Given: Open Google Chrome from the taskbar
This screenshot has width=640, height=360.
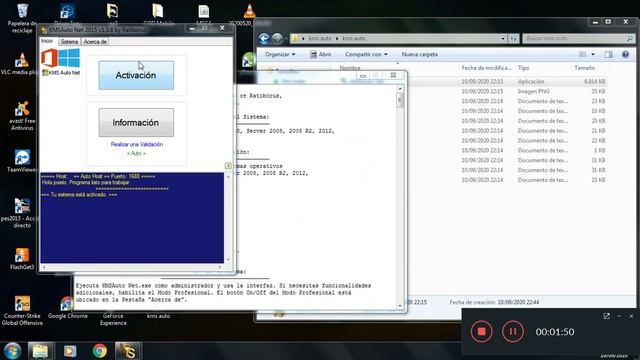Looking at the screenshot, I should point(100,351).
